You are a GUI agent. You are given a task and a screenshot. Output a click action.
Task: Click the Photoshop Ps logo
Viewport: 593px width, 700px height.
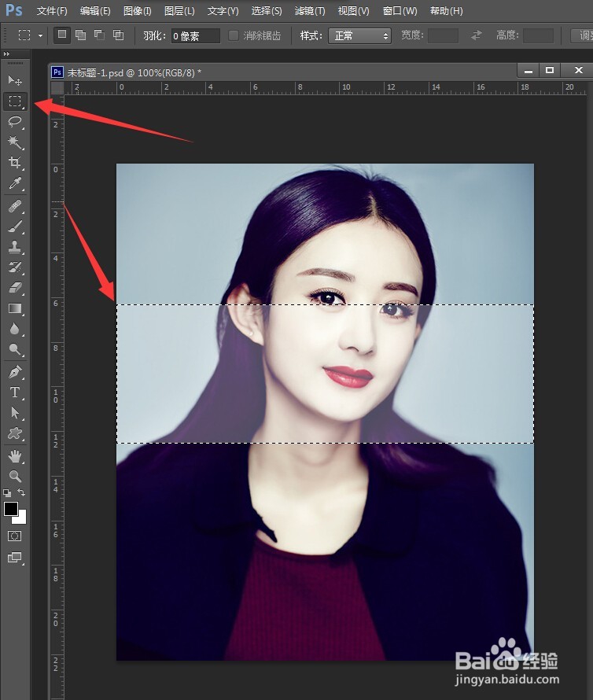click(14, 9)
